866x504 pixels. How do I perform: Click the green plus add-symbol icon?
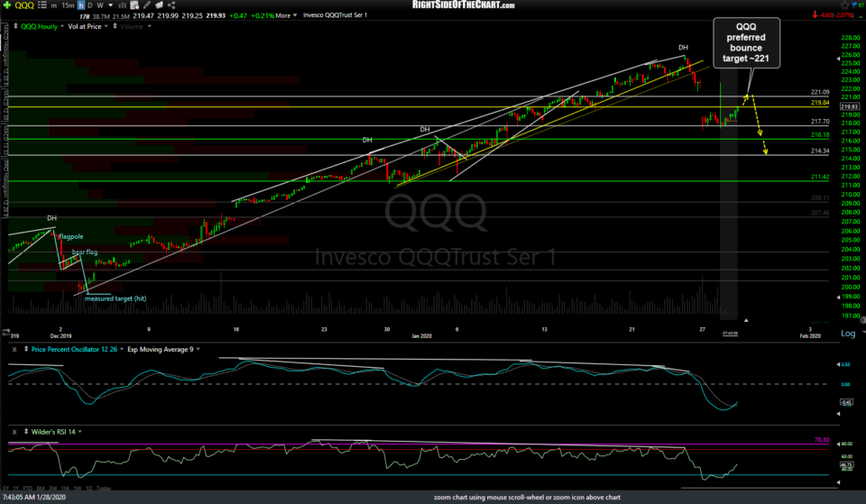[x=6, y=5]
